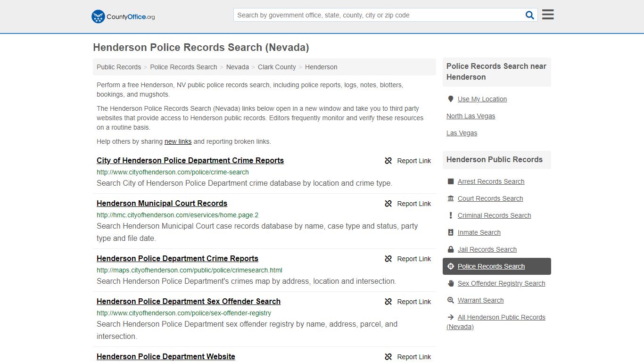Open the maps.cityofhenderson.com crimesearch URL
The width and height of the screenshot is (644, 362).
[190, 270]
